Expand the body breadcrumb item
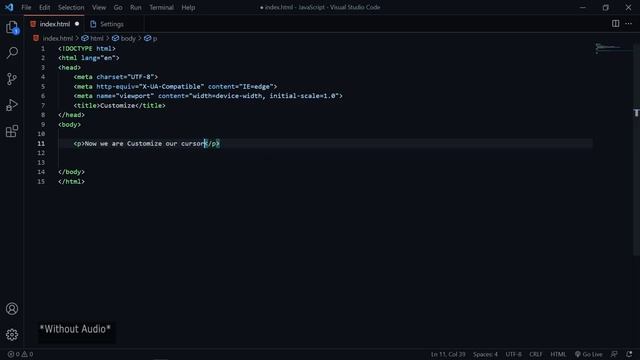Viewport: 640px width, 360px height. point(128,38)
